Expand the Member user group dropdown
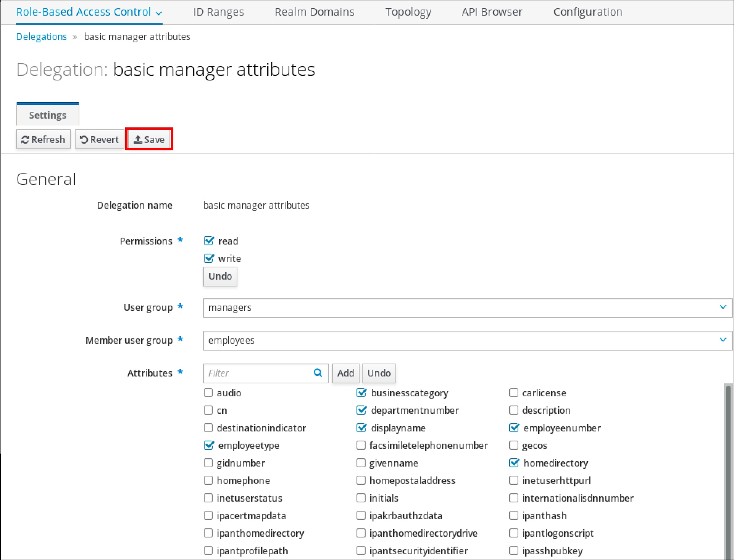The height and width of the screenshot is (560, 734). [723, 340]
